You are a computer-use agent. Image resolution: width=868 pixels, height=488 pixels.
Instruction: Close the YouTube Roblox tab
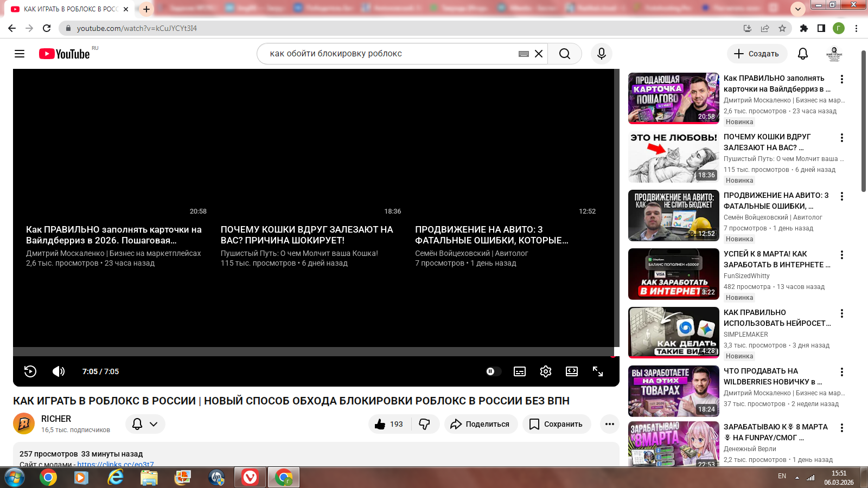click(126, 9)
